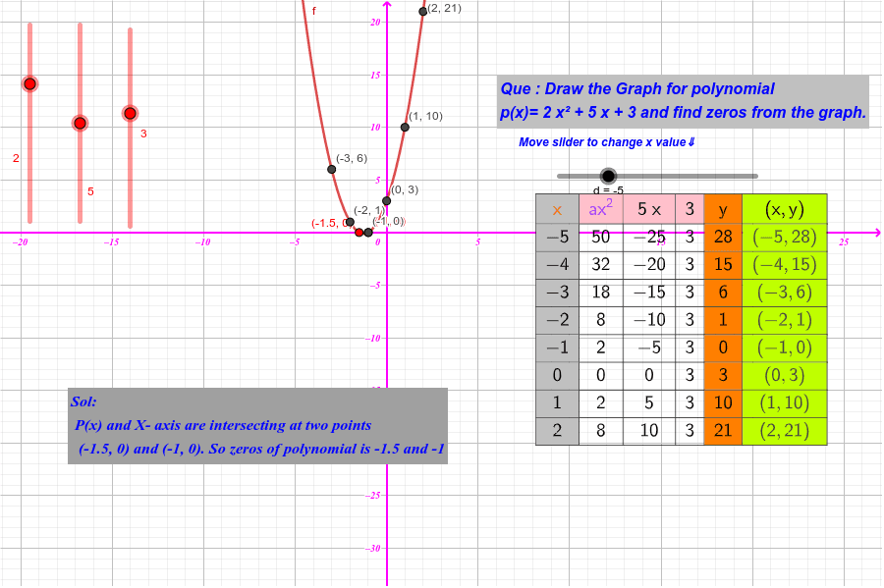Click the red knob on slider 3
This screenshot has width=884, height=588.
(x=130, y=113)
